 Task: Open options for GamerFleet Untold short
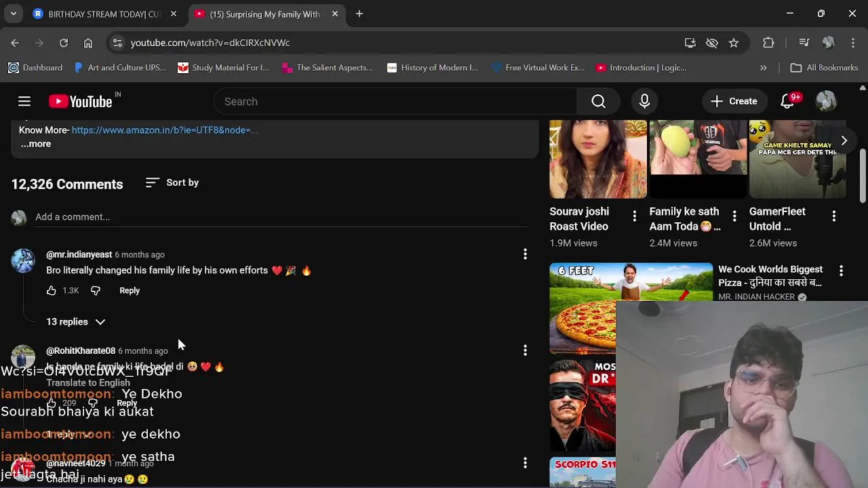click(x=833, y=216)
